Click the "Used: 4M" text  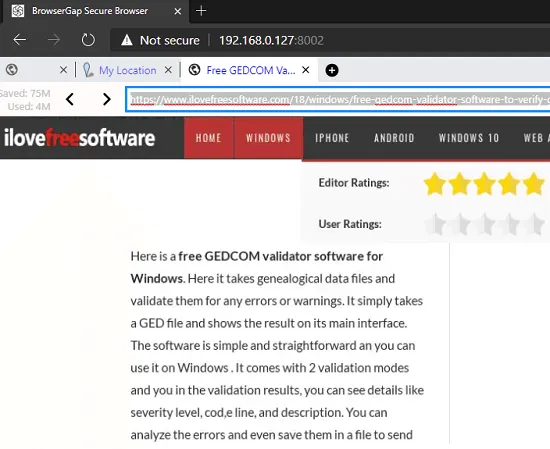pos(29,106)
